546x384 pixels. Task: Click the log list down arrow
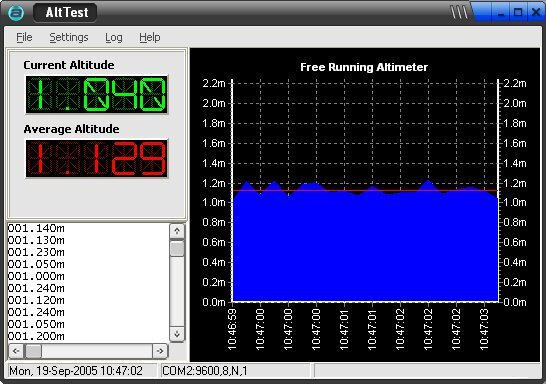[x=177, y=334]
